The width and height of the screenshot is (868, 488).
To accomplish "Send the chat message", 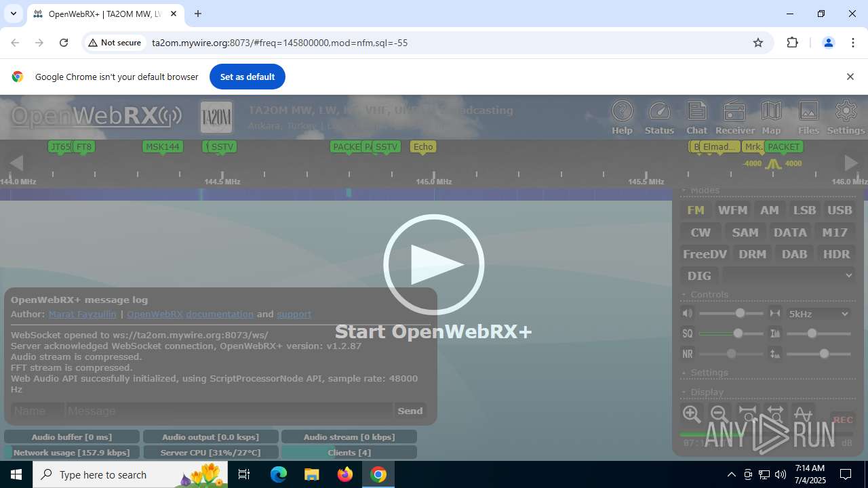I will click(410, 411).
